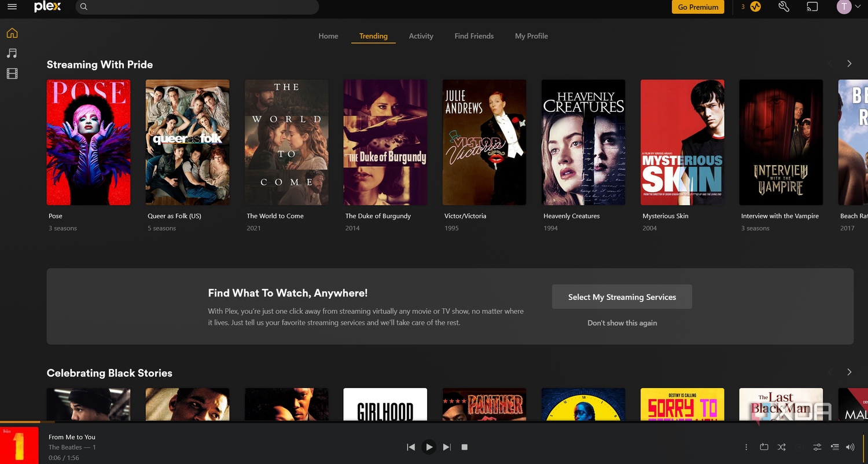Click Select My Streaming Services
The width and height of the screenshot is (868, 464).
coord(621,296)
